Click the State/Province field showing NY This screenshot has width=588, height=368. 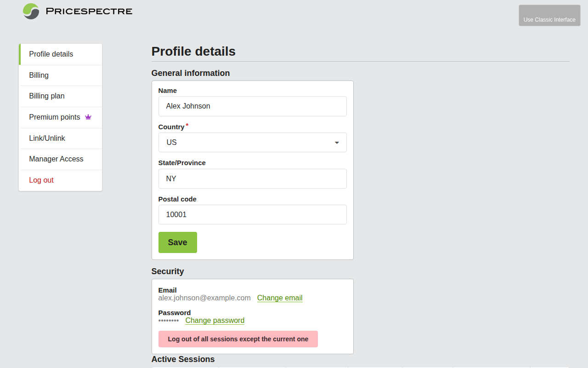click(x=252, y=178)
